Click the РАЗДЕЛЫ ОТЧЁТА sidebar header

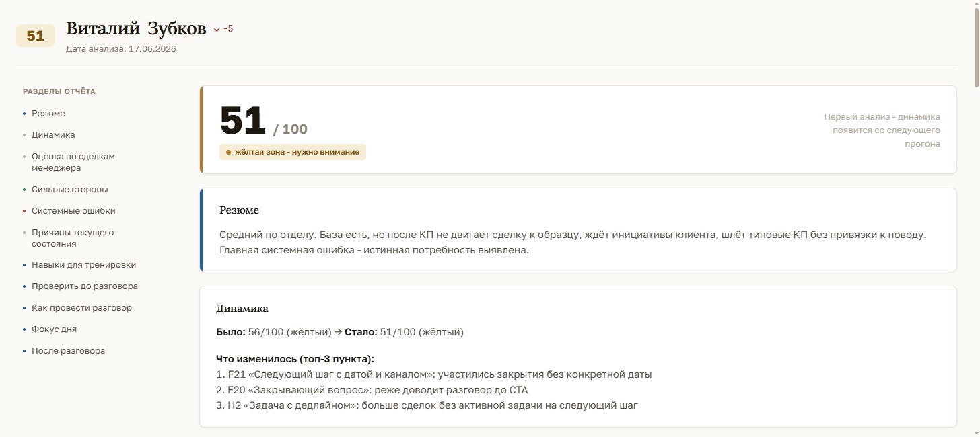pyautogui.click(x=59, y=91)
